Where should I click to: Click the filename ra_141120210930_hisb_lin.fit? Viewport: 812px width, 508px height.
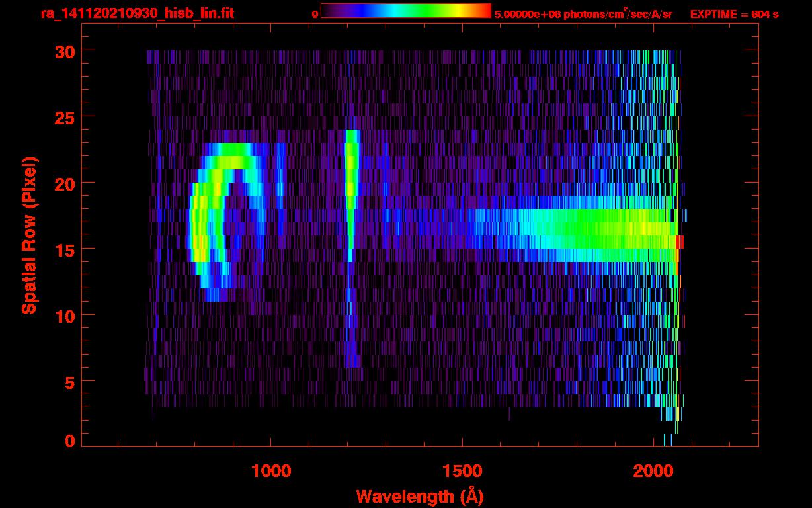(x=136, y=13)
